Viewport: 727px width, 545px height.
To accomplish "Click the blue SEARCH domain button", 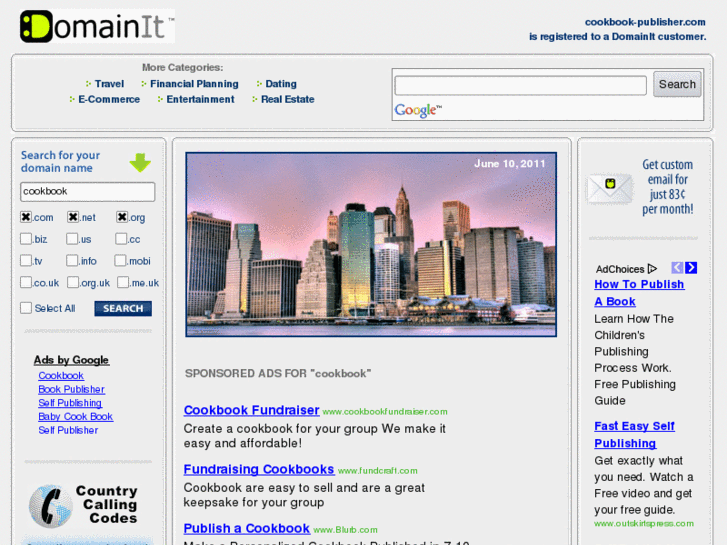I will [123, 308].
